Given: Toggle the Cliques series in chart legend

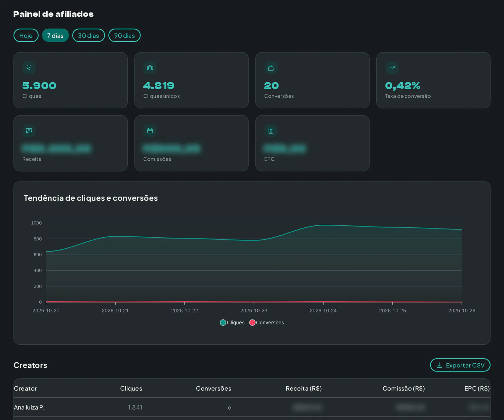Looking at the screenshot, I should [232, 323].
